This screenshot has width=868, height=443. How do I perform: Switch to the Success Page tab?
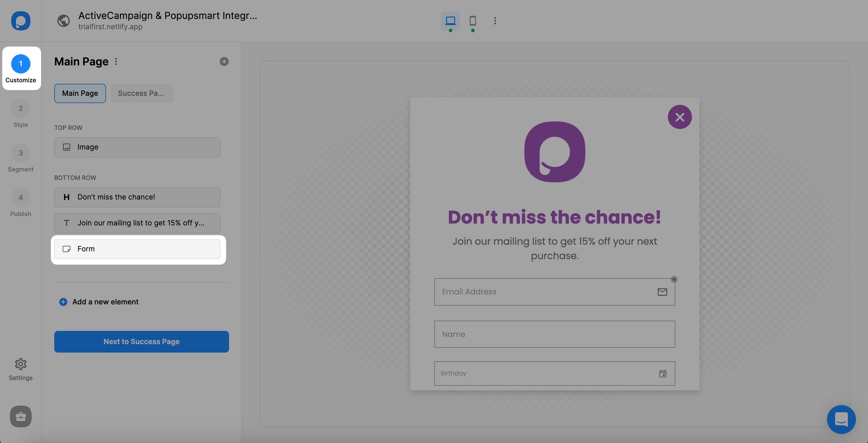(141, 93)
